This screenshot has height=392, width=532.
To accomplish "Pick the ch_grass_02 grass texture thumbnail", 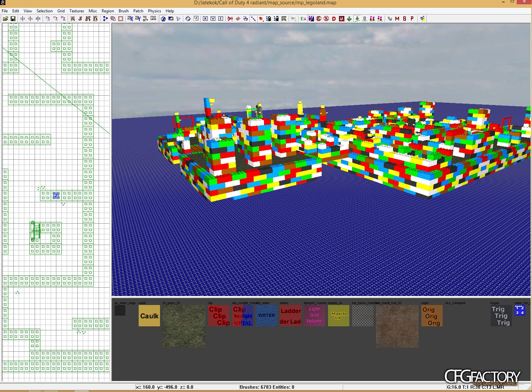I will pos(184,326).
